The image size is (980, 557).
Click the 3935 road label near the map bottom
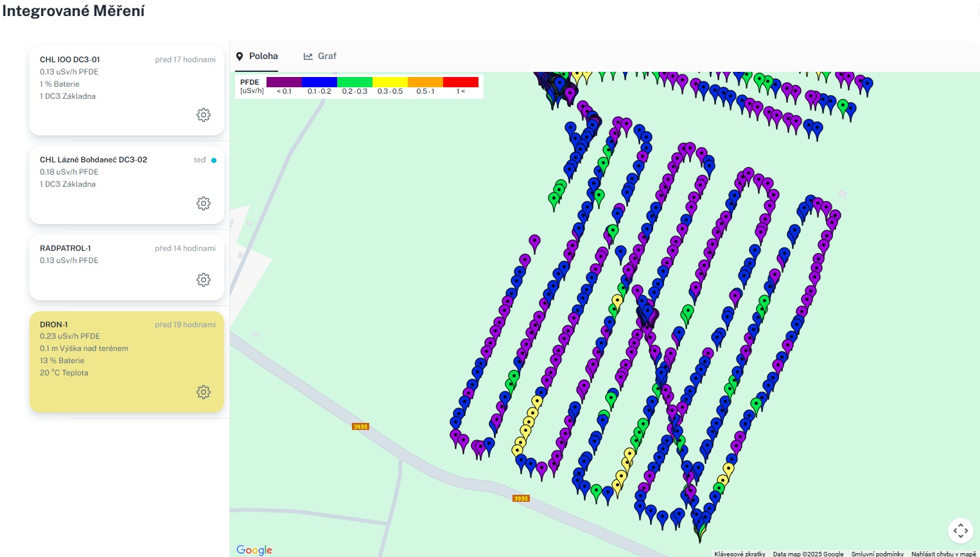[521, 499]
